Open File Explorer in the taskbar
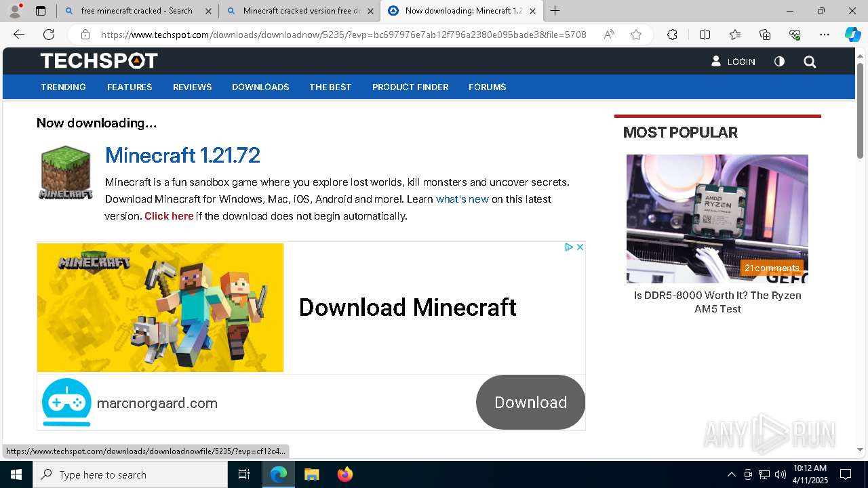This screenshot has height=488, width=868. (x=311, y=474)
